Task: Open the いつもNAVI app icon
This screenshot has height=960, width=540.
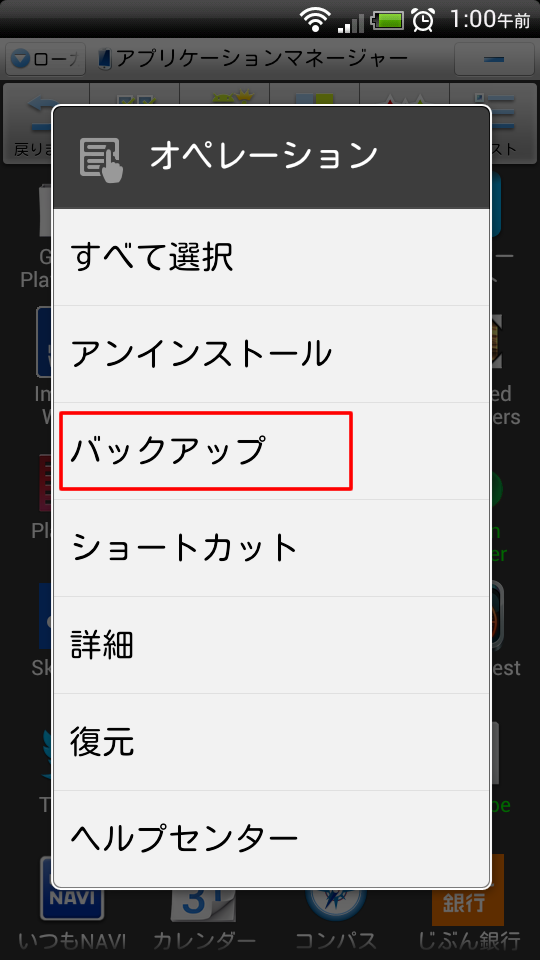Action: [x=72, y=906]
